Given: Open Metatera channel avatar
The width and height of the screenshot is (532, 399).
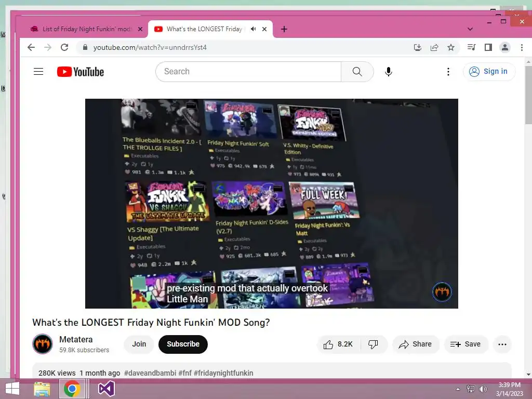Looking at the screenshot, I should click(43, 344).
